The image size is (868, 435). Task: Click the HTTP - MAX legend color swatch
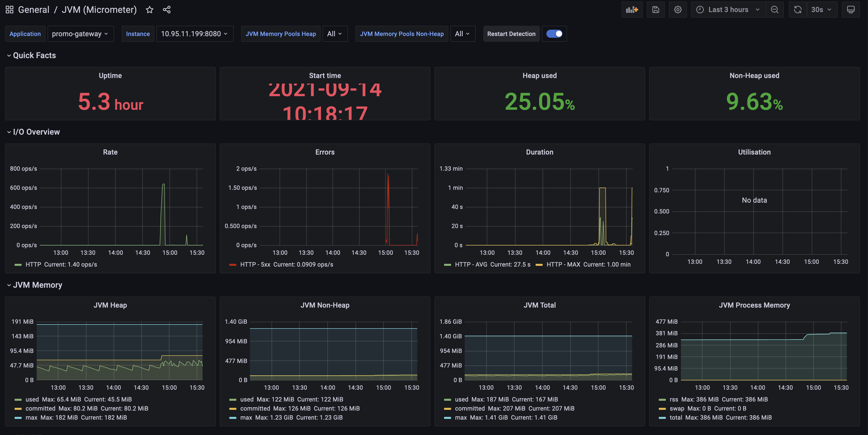pos(539,265)
